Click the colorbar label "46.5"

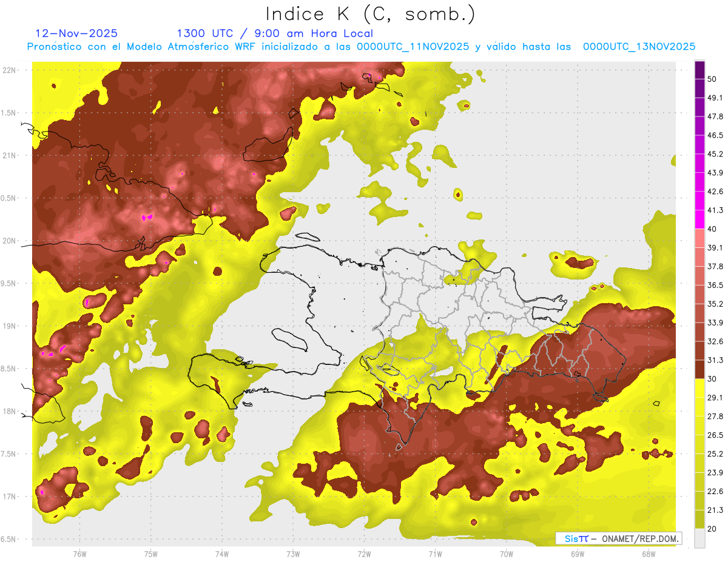(x=715, y=135)
